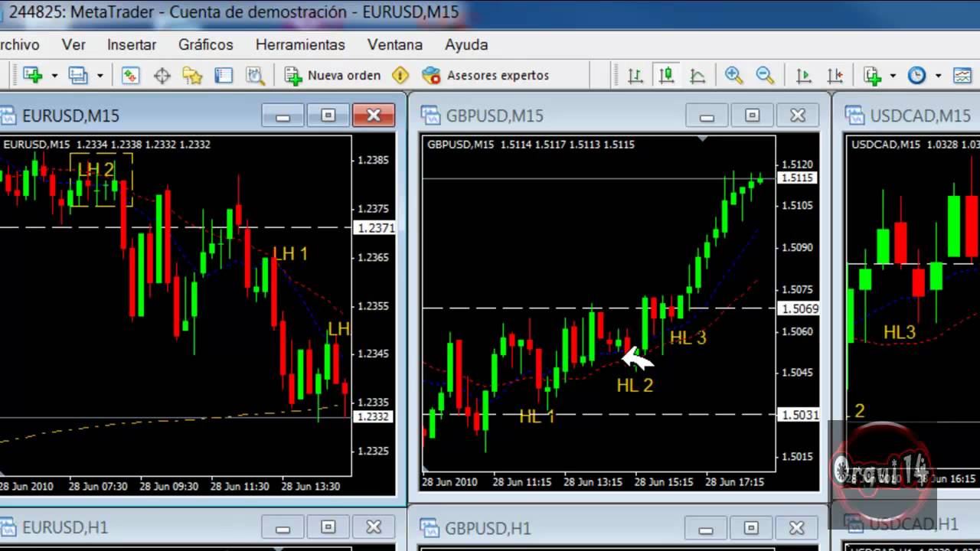The height and width of the screenshot is (551, 980).
Task: Expand the profiles dropdown arrow
Action: click(100, 76)
